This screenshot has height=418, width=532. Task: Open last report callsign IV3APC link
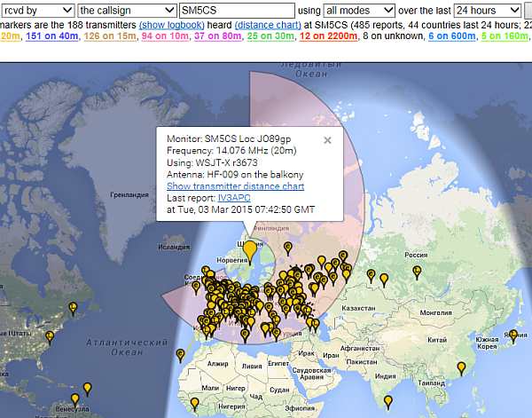pos(234,198)
